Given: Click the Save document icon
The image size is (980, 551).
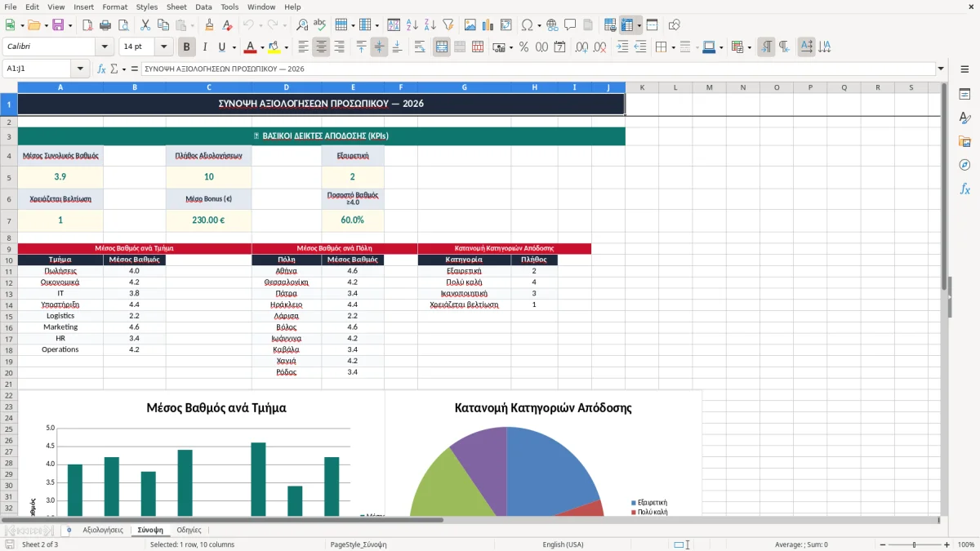Looking at the screenshot, I should click(x=58, y=25).
